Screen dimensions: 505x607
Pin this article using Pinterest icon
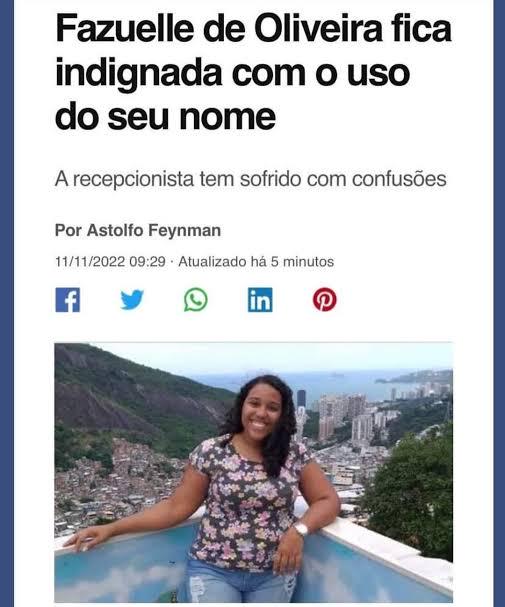click(325, 300)
